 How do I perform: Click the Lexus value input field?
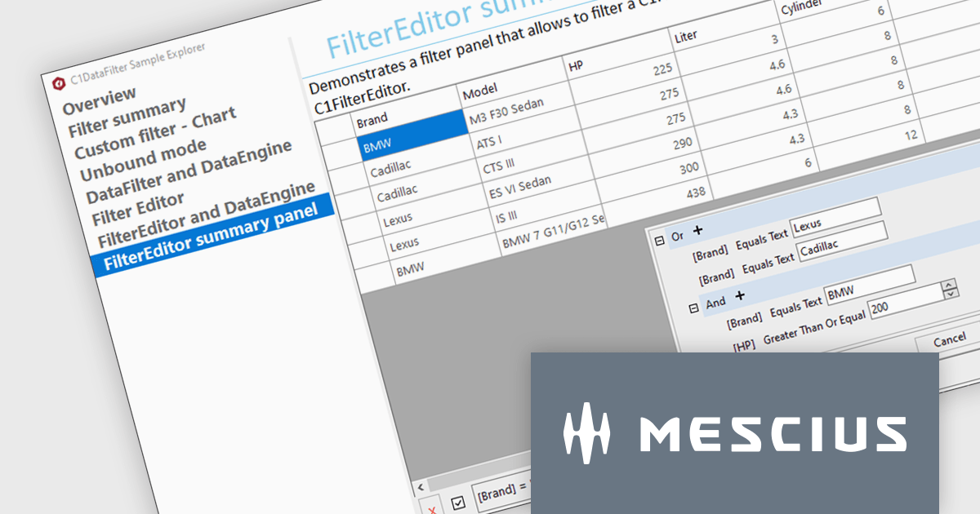[835, 217]
